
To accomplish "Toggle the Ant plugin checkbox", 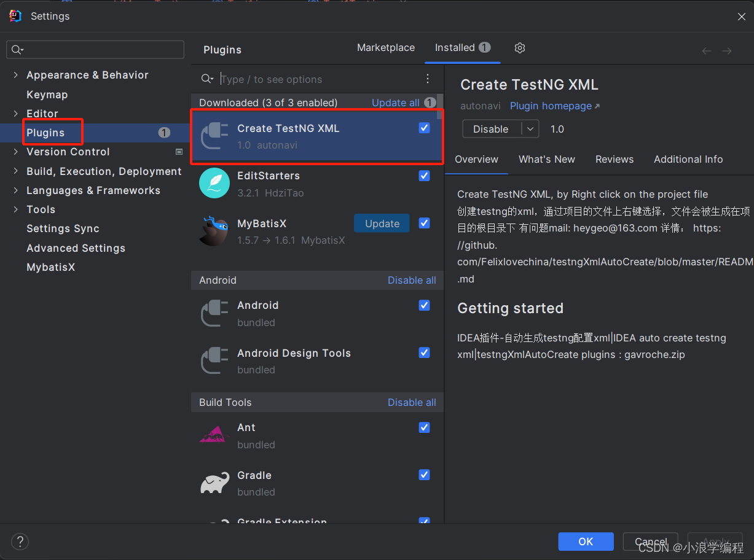I will [424, 427].
